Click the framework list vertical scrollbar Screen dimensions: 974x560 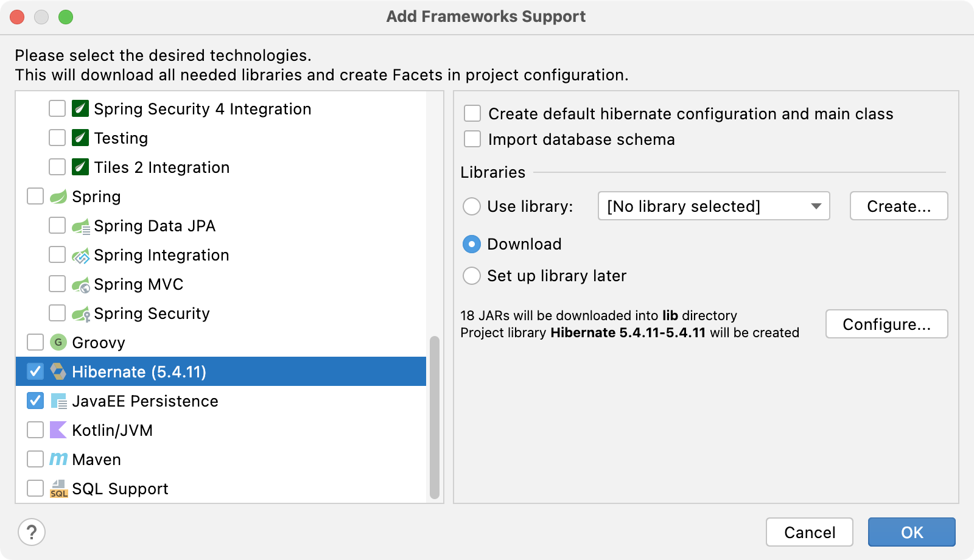tap(435, 418)
